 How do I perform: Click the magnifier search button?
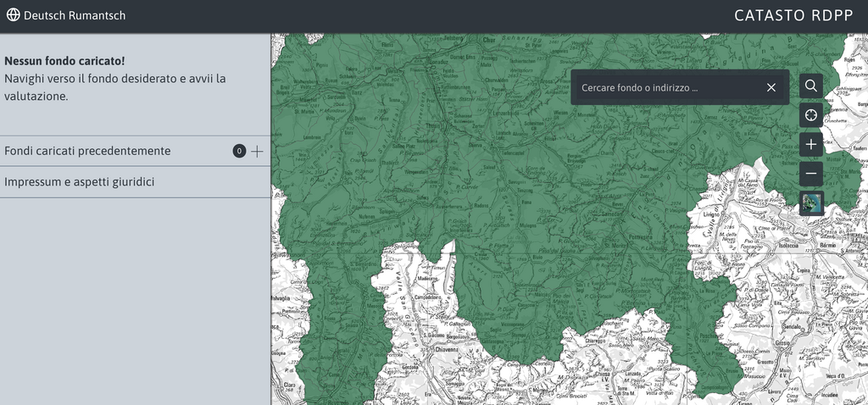(811, 86)
